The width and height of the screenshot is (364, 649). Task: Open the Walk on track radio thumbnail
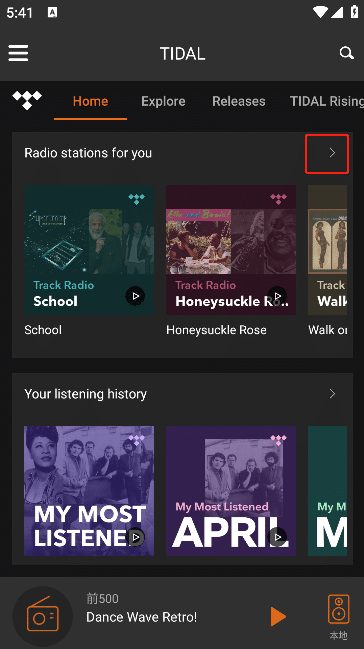(327, 250)
